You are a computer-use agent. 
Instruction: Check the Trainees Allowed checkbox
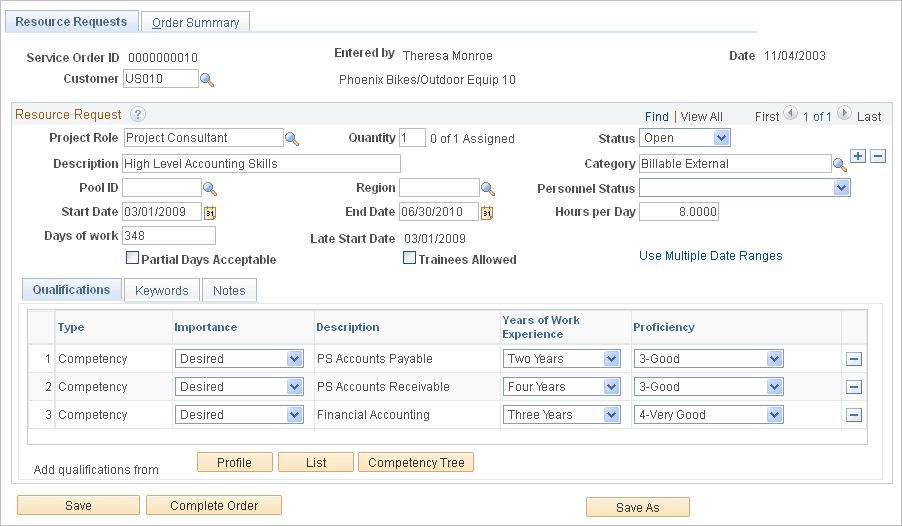[x=409, y=258]
